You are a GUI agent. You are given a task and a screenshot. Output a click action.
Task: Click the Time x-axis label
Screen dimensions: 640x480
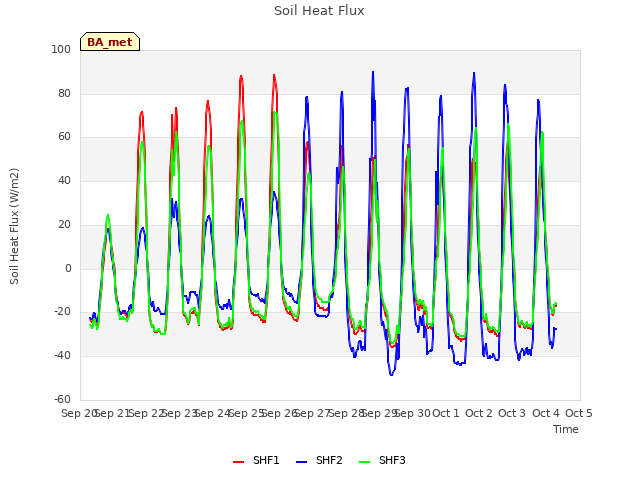click(566, 429)
